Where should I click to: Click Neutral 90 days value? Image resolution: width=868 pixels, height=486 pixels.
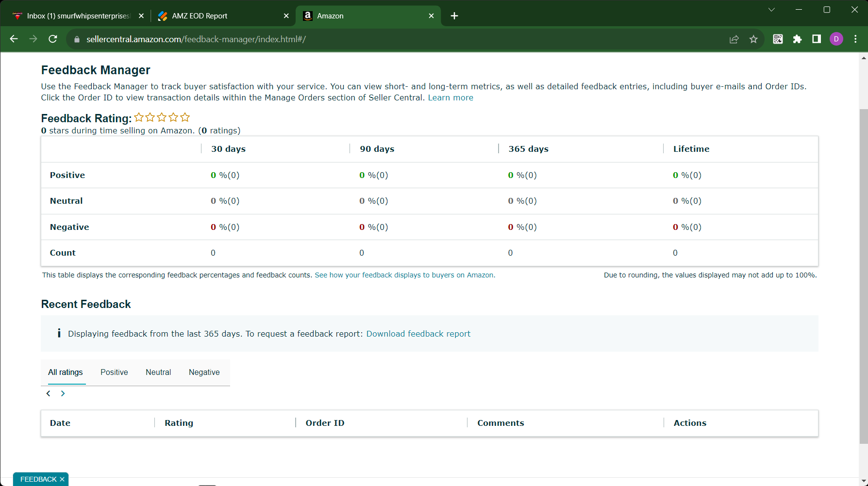373,201
